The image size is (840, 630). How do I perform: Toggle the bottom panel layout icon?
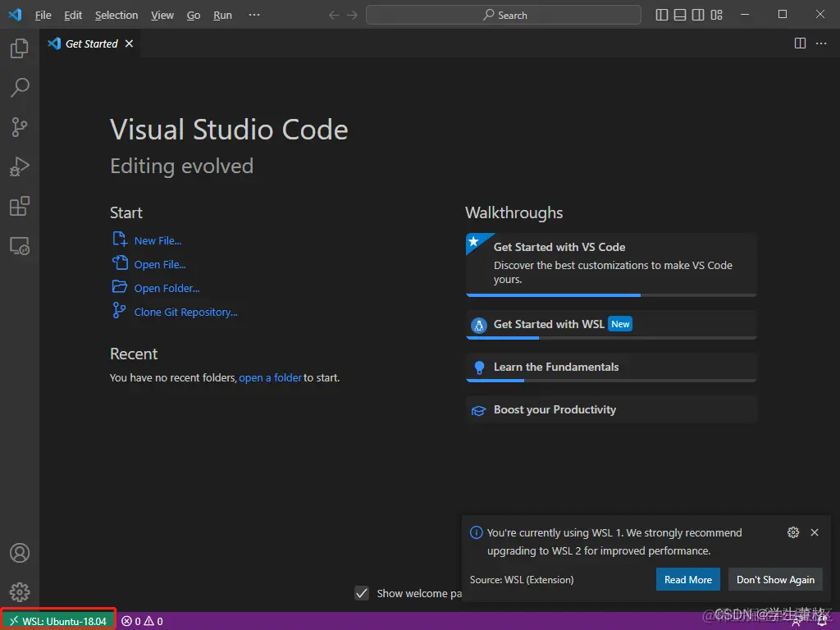[680, 15]
